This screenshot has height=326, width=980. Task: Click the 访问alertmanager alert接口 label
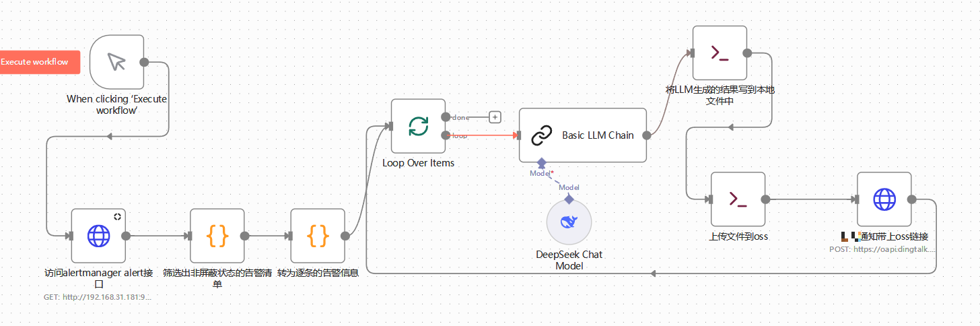click(98, 278)
